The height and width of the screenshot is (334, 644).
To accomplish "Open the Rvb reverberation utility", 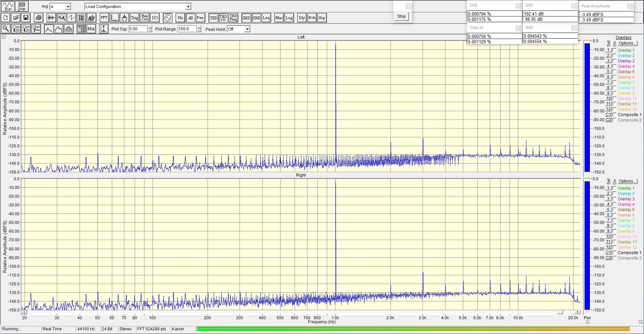I will point(312,18).
